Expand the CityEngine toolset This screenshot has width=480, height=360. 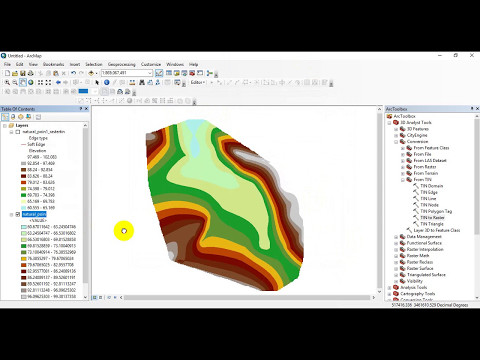coord(396,135)
